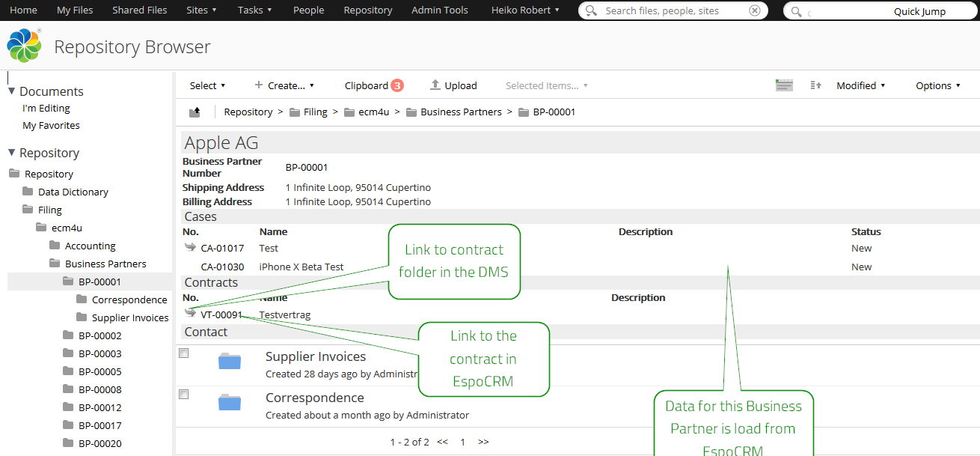Image resolution: width=980 pixels, height=456 pixels.
Task: Check the Supplier Invoices checkbox
Action: 184,353
